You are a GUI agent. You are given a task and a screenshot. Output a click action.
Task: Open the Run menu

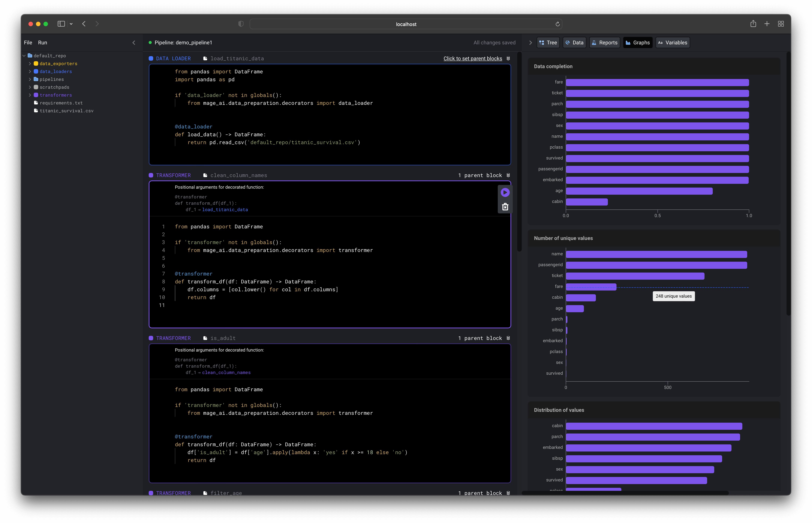pyautogui.click(x=43, y=43)
